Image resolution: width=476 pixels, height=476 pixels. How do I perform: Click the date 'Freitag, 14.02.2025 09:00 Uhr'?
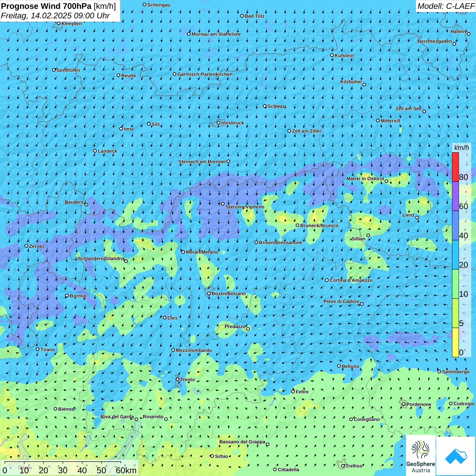click(55, 16)
